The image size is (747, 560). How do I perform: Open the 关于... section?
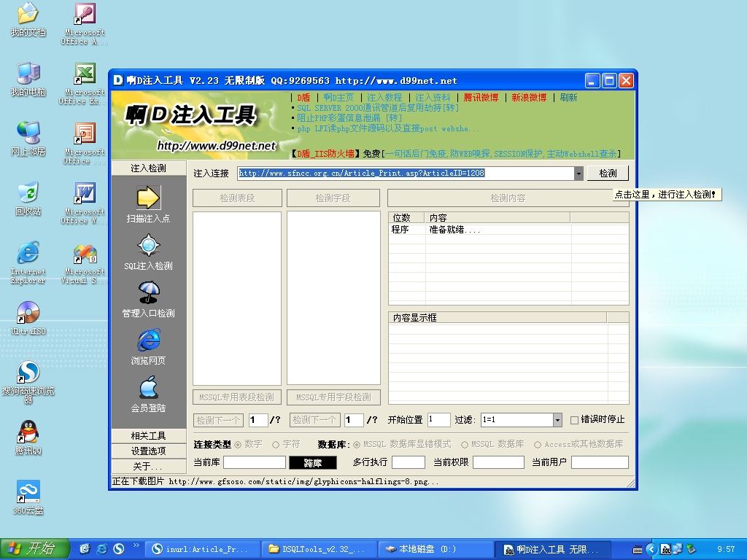[149, 466]
